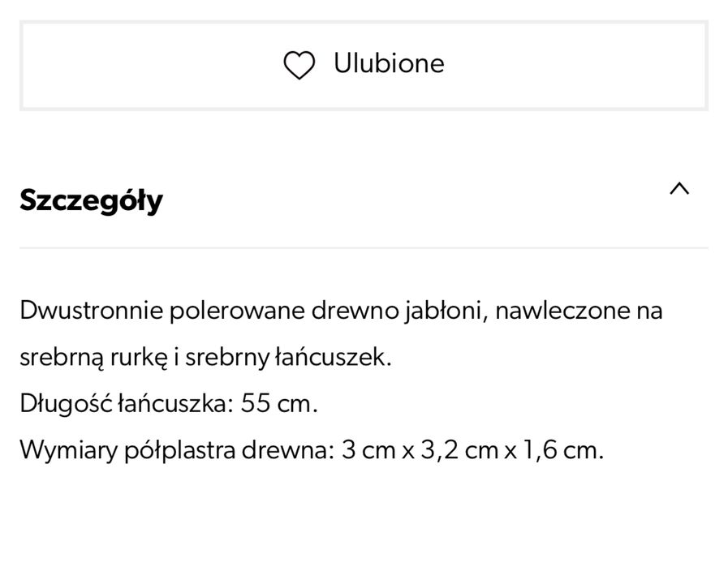This screenshot has width=728, height=567.
Task: Click the text 'srebrną rurkę i srebrny łańcuszek'
Action: tap(205, 358)
